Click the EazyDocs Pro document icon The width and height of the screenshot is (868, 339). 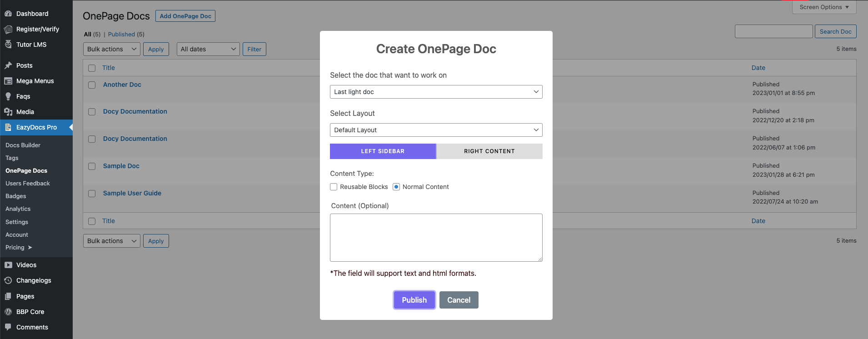(8, 127)
